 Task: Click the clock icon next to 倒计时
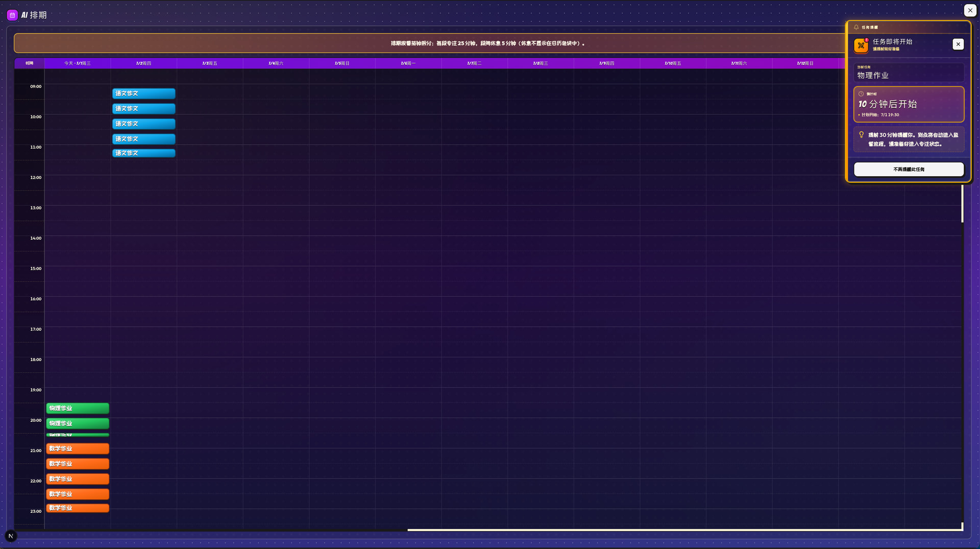tap(861, 94)
